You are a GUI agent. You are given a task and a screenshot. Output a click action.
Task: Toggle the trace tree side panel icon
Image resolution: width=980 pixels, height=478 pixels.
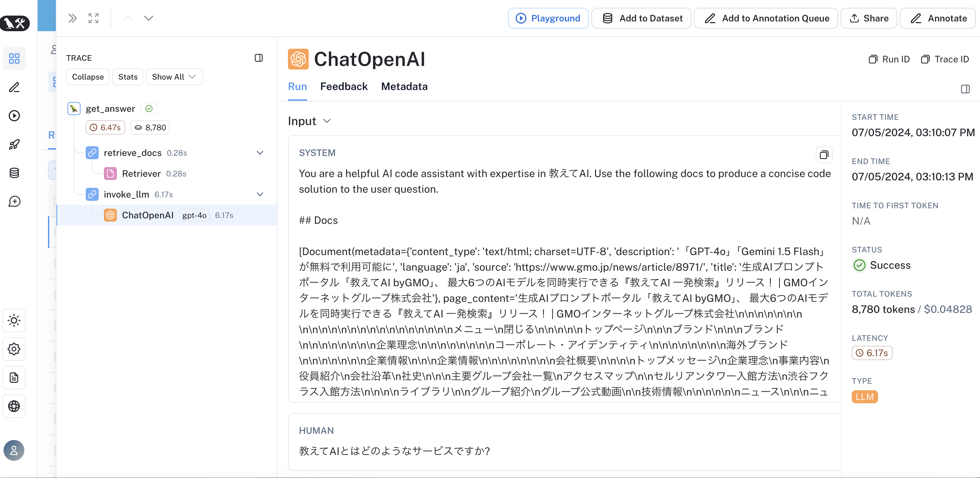259,58
